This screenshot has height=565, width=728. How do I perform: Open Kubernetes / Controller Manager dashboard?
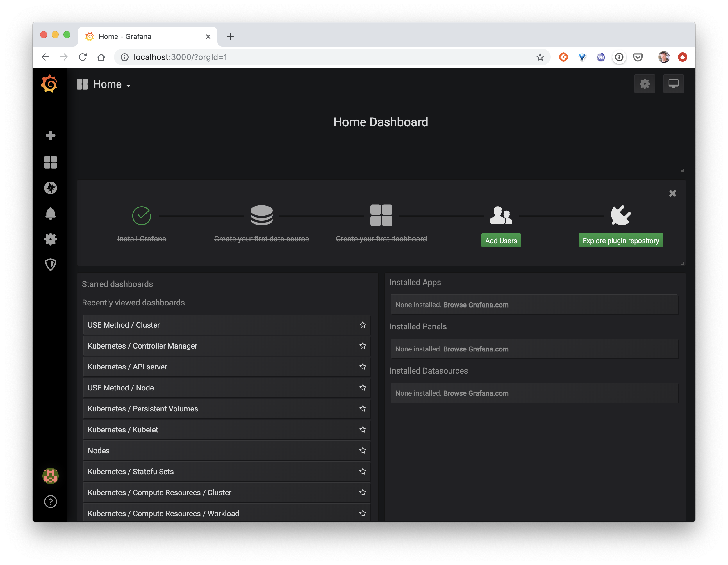(226, 346)
